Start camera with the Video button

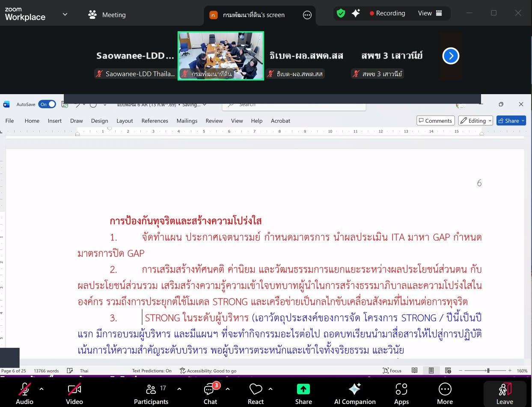[74, 393]
